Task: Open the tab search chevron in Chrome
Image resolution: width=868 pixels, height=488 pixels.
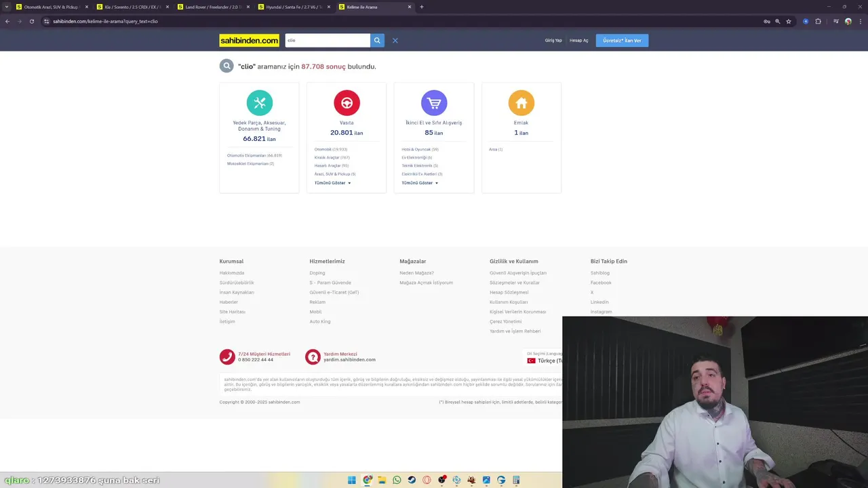Action: click(6, 7)
